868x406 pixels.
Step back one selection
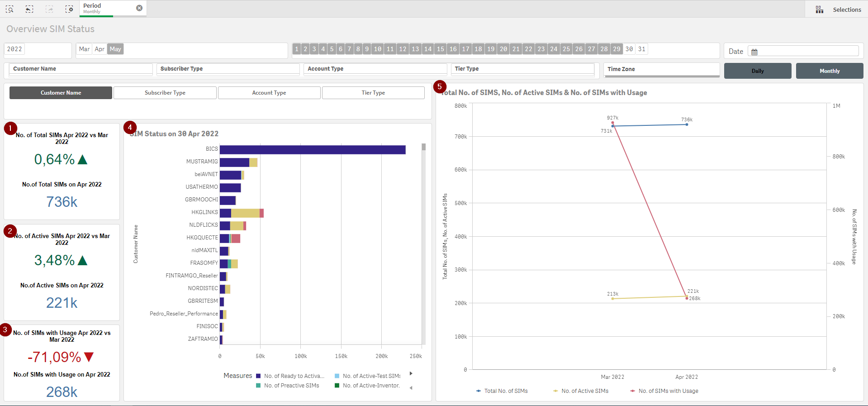click(29, 9)
